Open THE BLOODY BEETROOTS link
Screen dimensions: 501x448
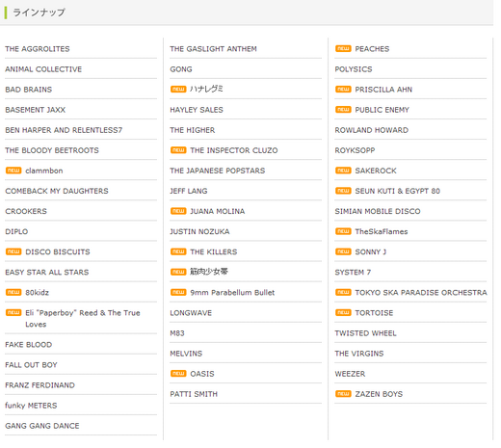point(52,150)
